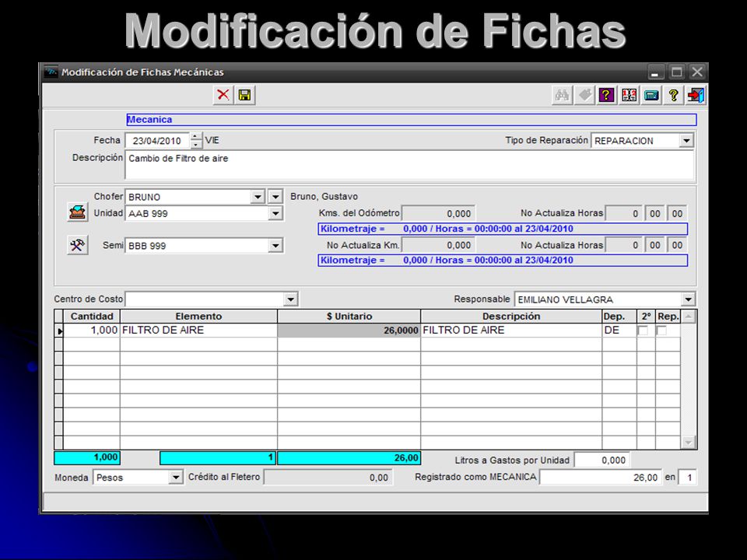
Task: Toggle the Rep. checkbox for FILTRO DE AIRE
Action: click(661, 330)
